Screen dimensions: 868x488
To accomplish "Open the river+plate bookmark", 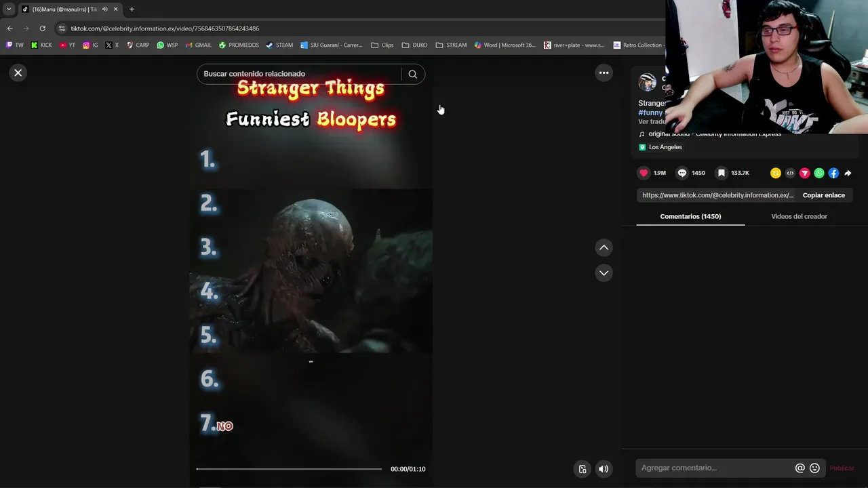I will coord(574,45).
